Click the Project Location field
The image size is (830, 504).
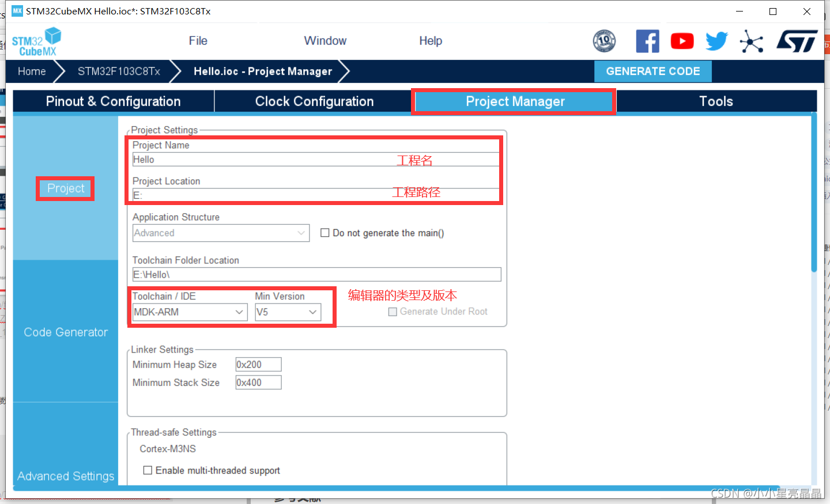pyautogui.click(x=316, y=195)
